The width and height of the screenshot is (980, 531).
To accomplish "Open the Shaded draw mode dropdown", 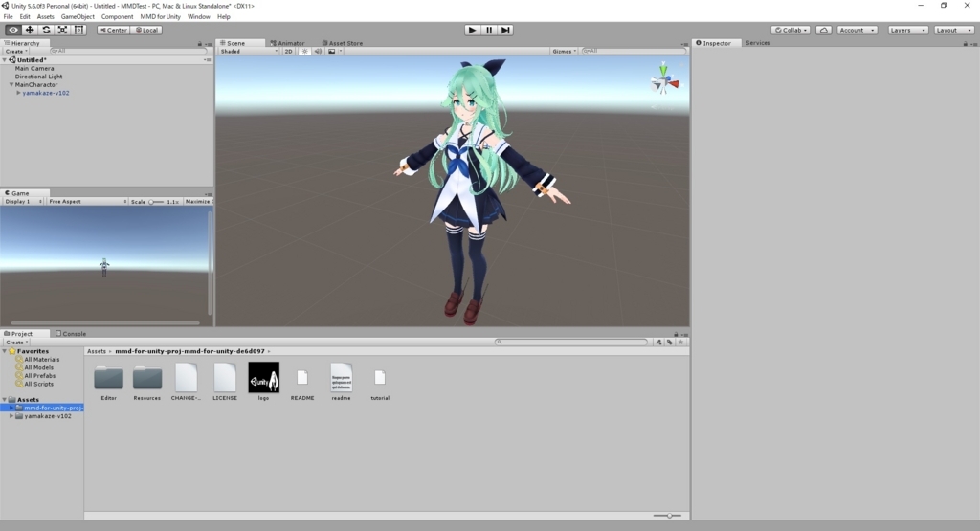I will tap(248, 52).
